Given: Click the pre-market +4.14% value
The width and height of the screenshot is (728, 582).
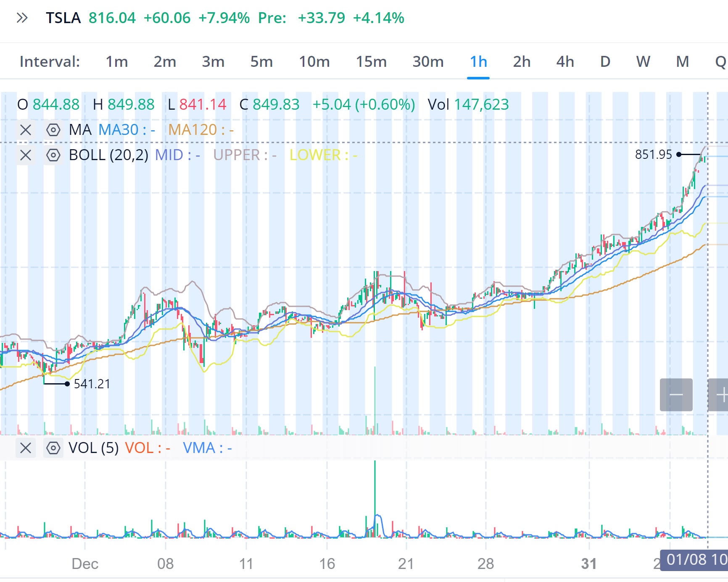Looking at the screenshot, I should click(x=378, y=18).
